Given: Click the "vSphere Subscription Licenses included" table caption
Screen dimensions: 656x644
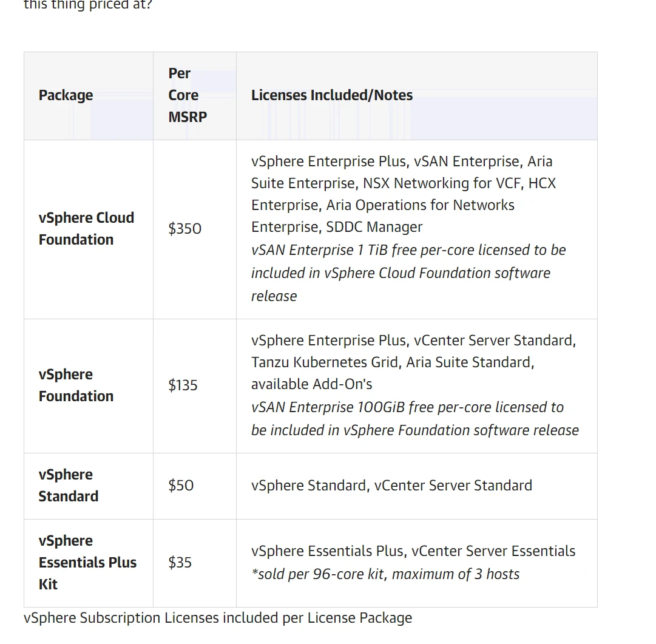Looking at the screenshot, I should point(218,618).
